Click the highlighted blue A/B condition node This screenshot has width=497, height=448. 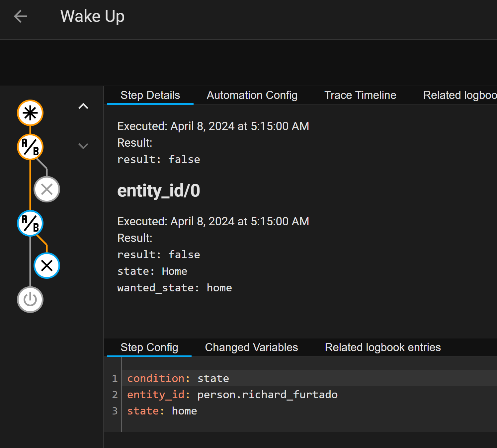pyautogui.click(x=30, y=224)
